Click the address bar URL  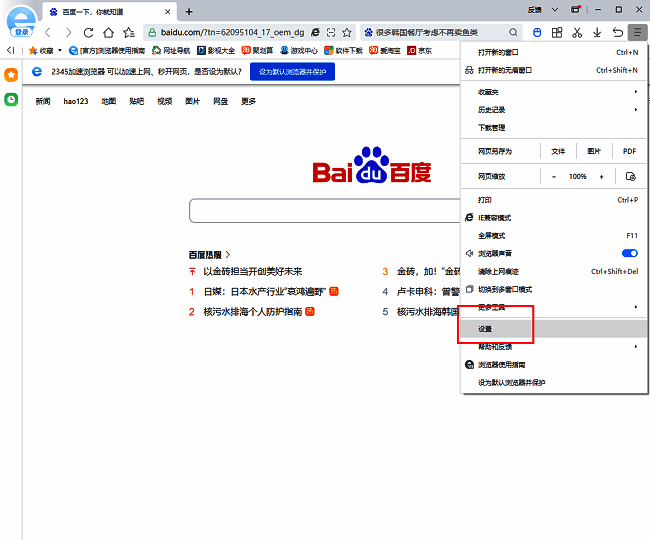click(232, 32)
